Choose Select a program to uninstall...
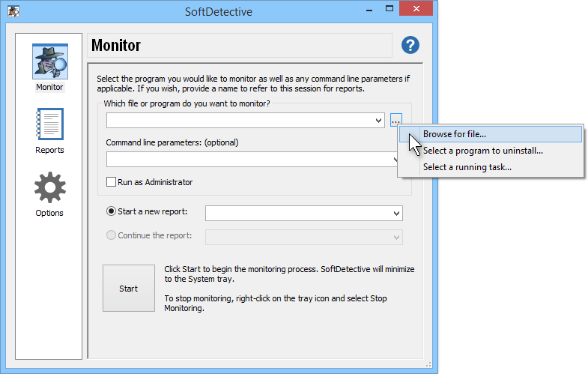Viewport: 588px width, 374px height. click(491, 151)
